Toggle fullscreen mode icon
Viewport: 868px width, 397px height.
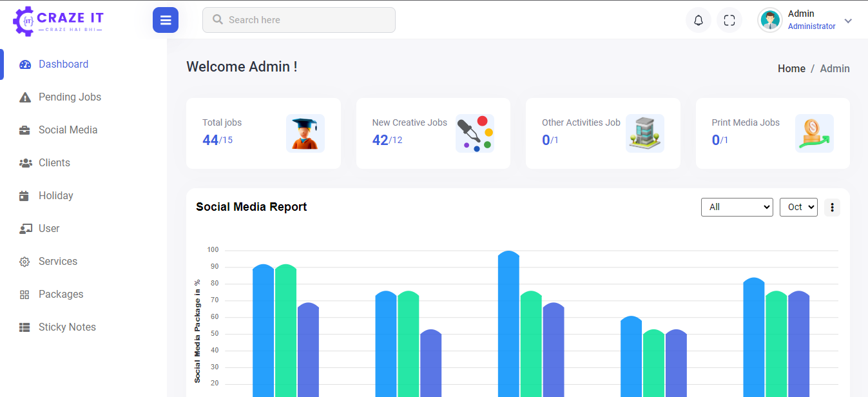[x=729, y=20]
